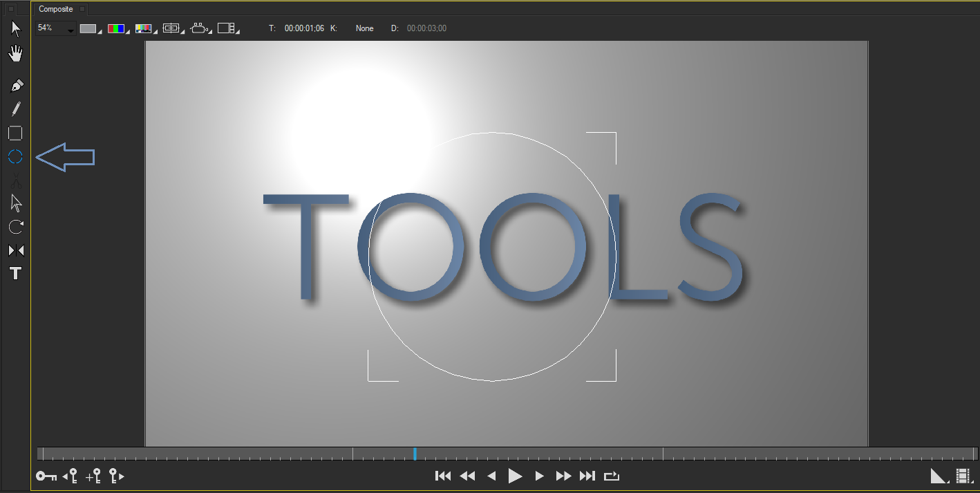Open the interpolation setting labeled None
The height and width of the screenshot is (493, 980).
click(x=364, y=28)
